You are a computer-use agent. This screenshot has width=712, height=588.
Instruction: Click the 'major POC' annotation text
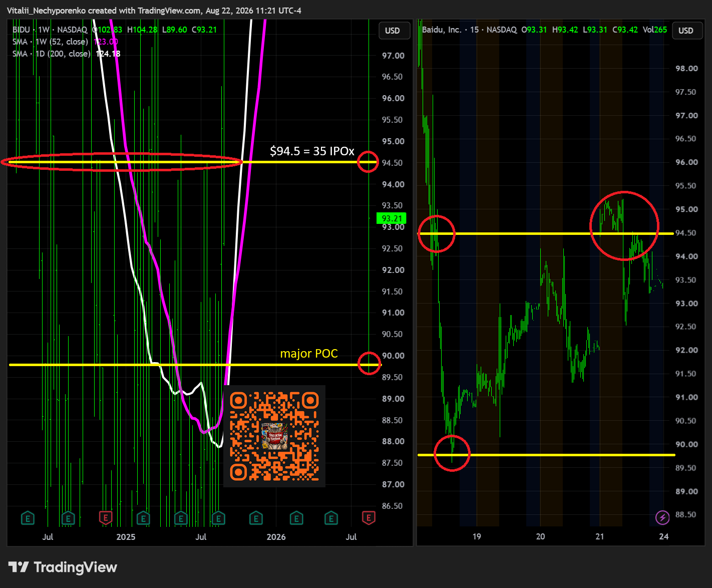tap(309, 354)
